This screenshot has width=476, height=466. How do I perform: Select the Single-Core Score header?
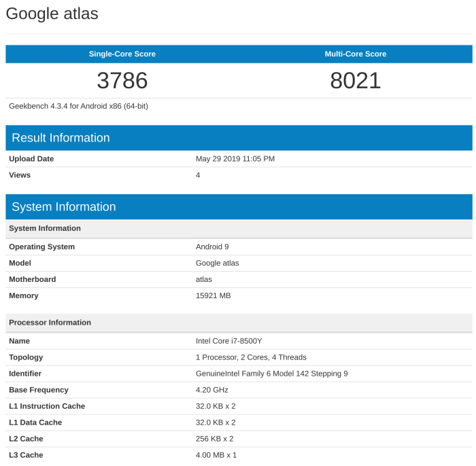coord(122,54)
